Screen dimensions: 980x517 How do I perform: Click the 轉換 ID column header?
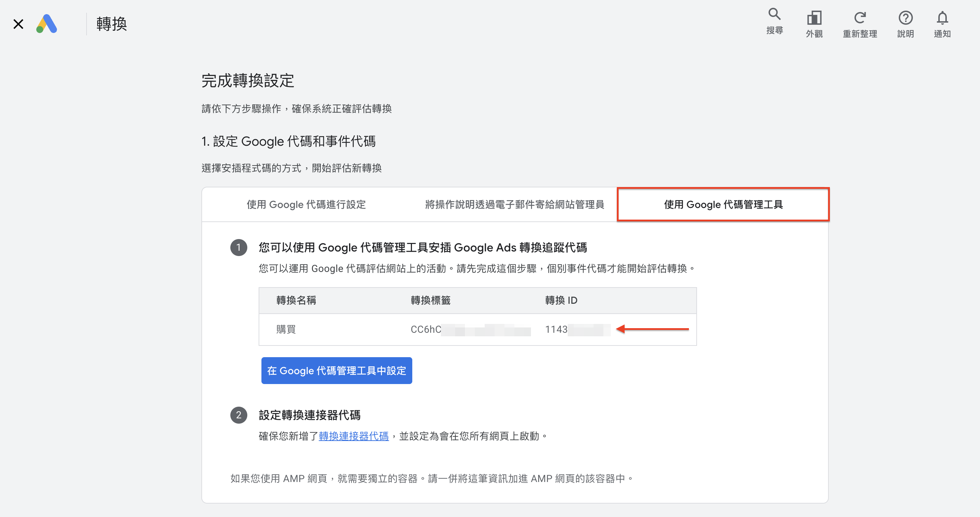561,300
